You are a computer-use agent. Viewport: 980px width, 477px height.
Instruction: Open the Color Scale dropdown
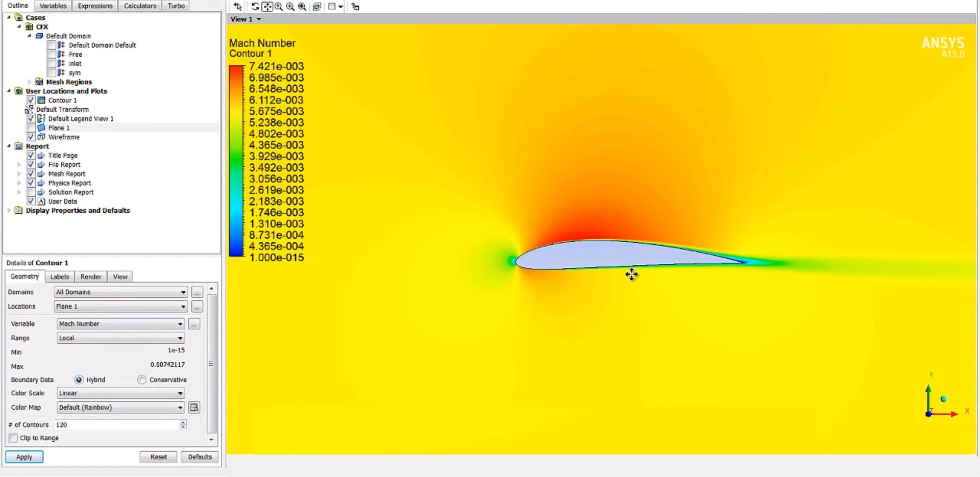coord(121,393)
